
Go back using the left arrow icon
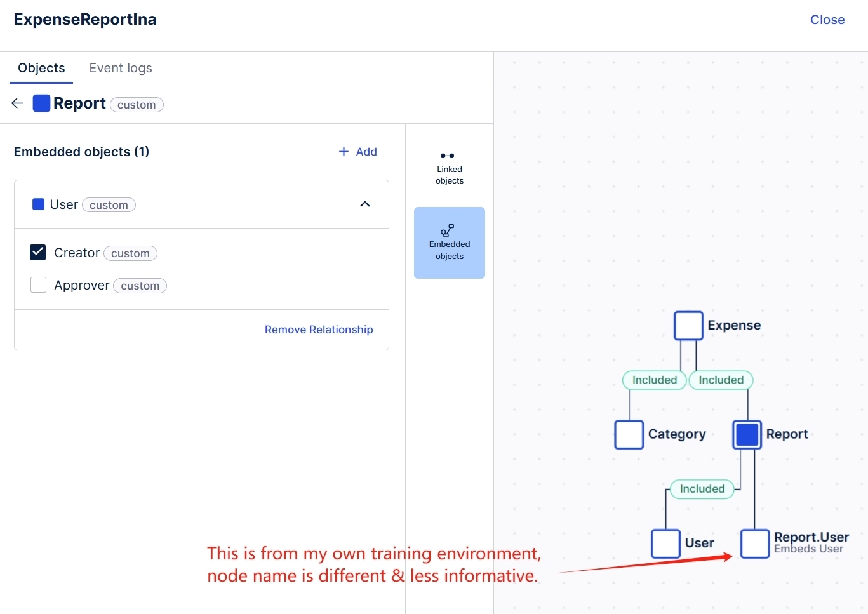click(x=18, y=103)
